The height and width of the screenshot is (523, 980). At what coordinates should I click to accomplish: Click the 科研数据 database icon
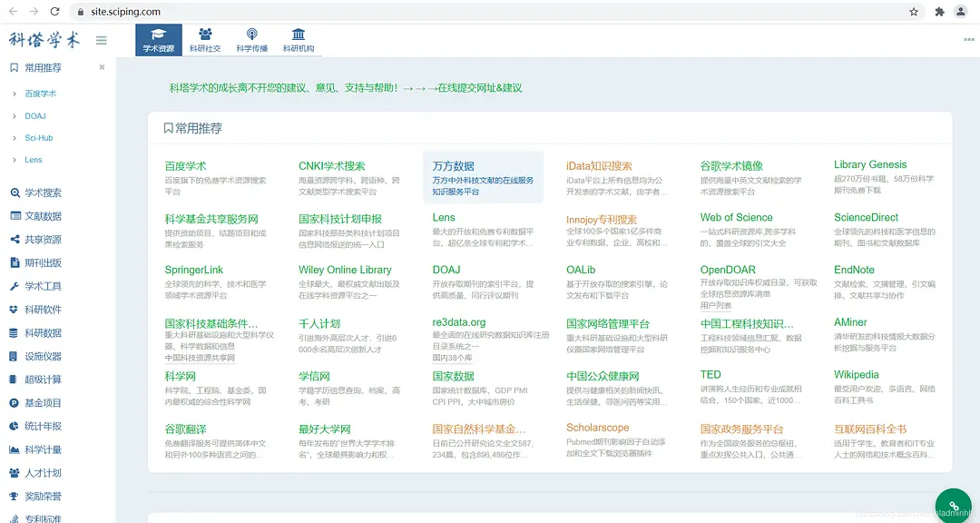pos(15,333)
